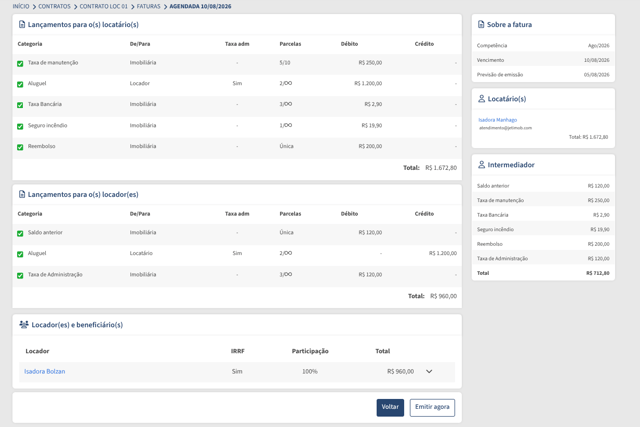Click the Emitir agora button
This screenshot has height=427, width=640.
[x=432, y=407]
